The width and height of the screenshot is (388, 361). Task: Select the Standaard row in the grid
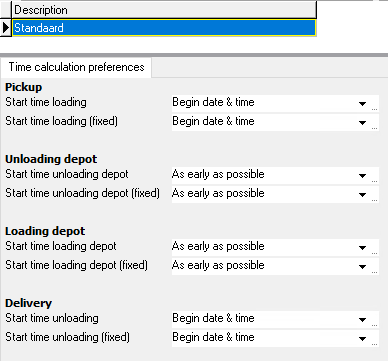164,28
